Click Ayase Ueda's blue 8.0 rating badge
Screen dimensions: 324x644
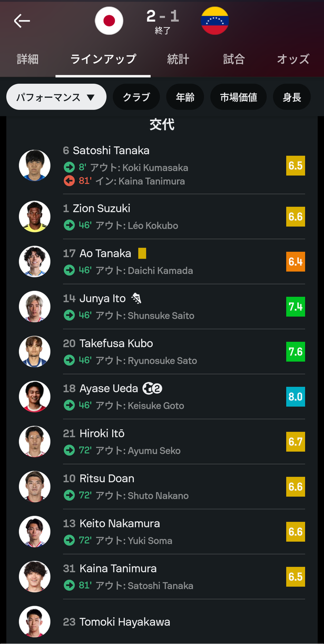click(296, 396)
